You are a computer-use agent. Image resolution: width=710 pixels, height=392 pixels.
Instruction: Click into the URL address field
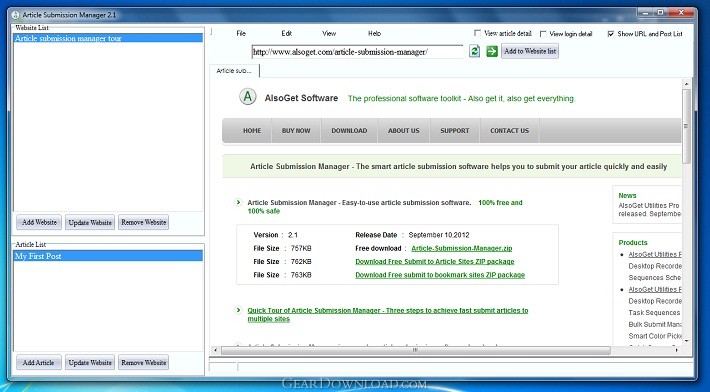click(x=357, y=52)
